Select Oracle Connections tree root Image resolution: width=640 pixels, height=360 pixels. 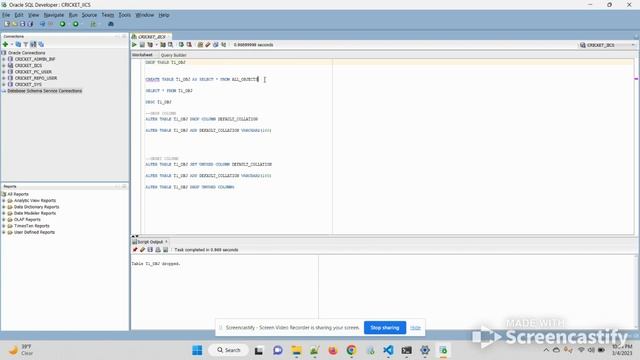[x=27, y=53]
